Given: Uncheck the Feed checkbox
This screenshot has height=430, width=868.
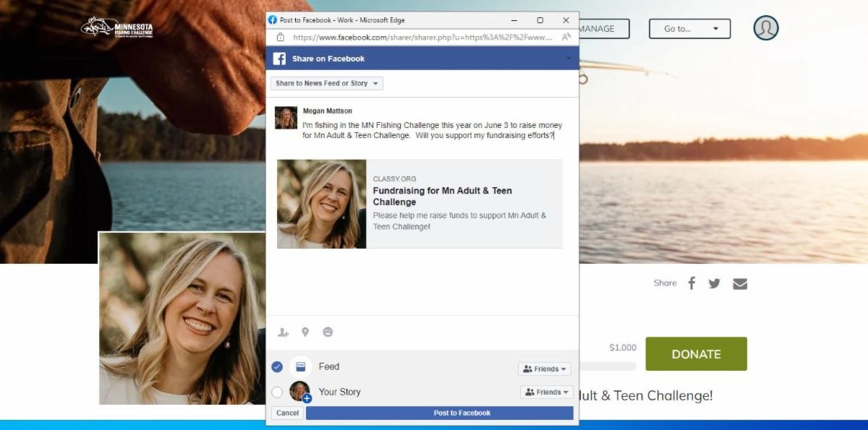Looking at the screenshot, I should click(x=277, y=367).
